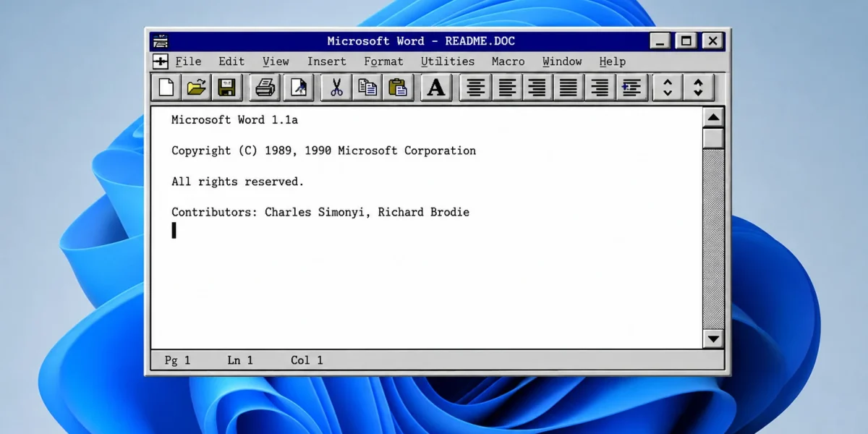Click the bold letter A font icon

tap(435, 88)
